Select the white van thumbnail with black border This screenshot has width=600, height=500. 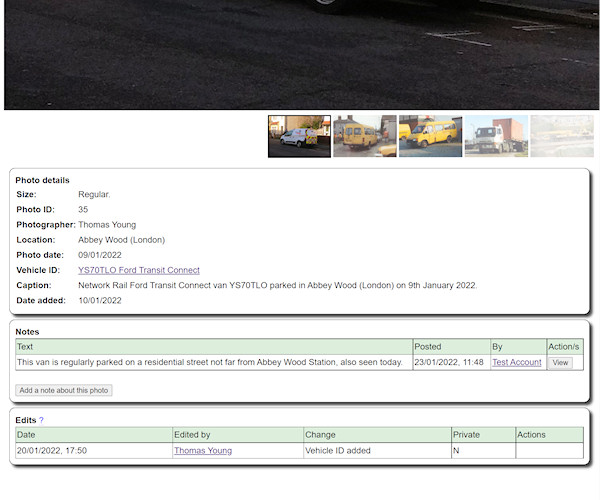click(x=299, y=137)
